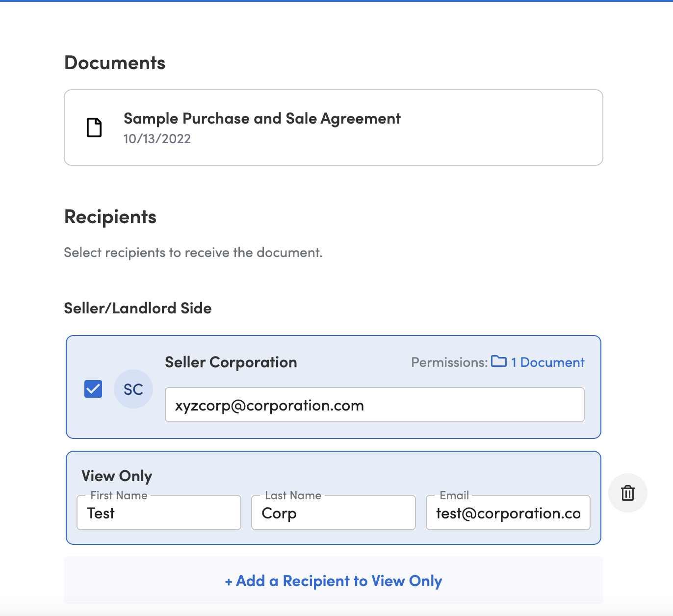Click the View Only Email field
Screen dimensions: 673x616
[x=508, y=513]
